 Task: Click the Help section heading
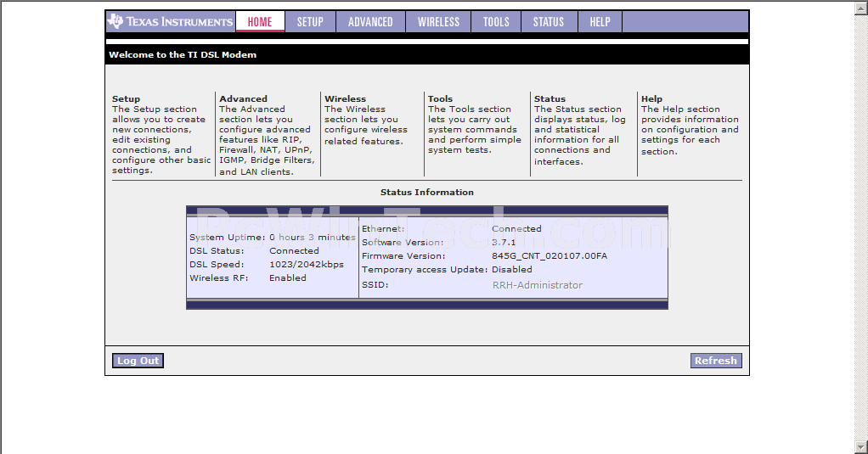[651, 99]
